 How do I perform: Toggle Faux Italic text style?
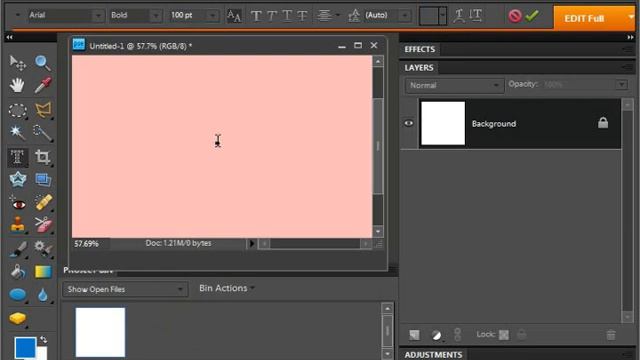click(271, 16)
